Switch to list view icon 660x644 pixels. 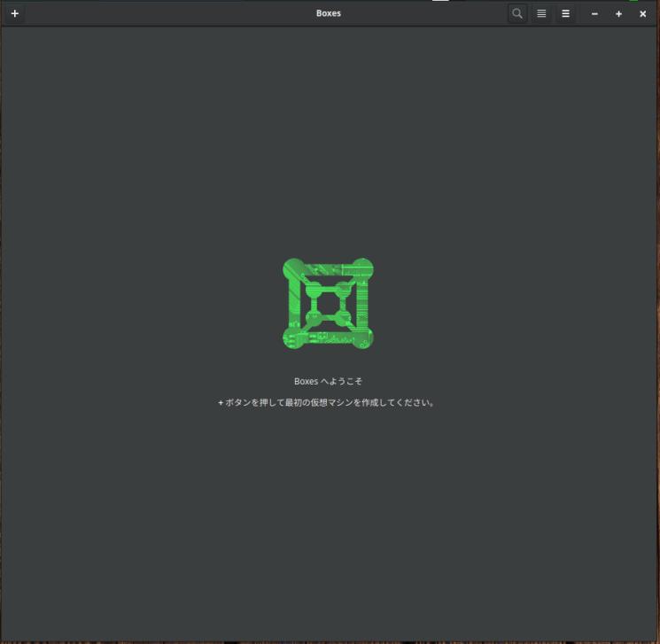[x=541, y=13]
